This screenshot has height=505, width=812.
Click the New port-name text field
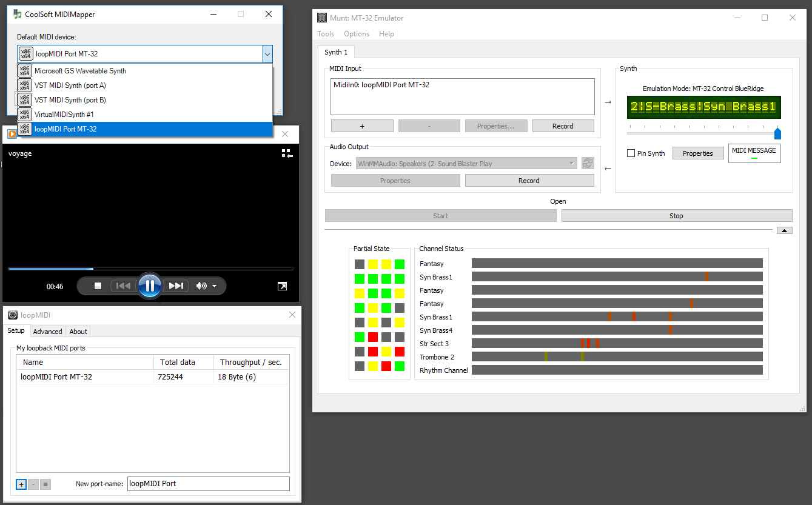point(208,484)
